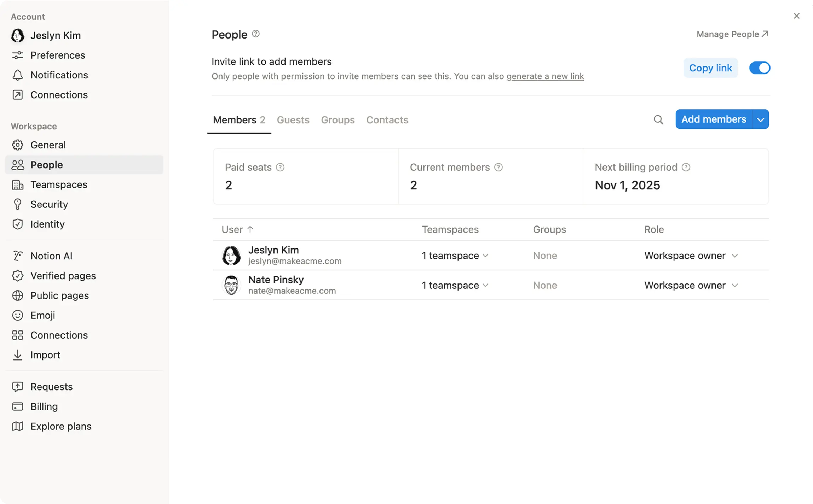
Task: Click the search icon next to Add members
Action: pyautogui.click(x=658, y=119)
